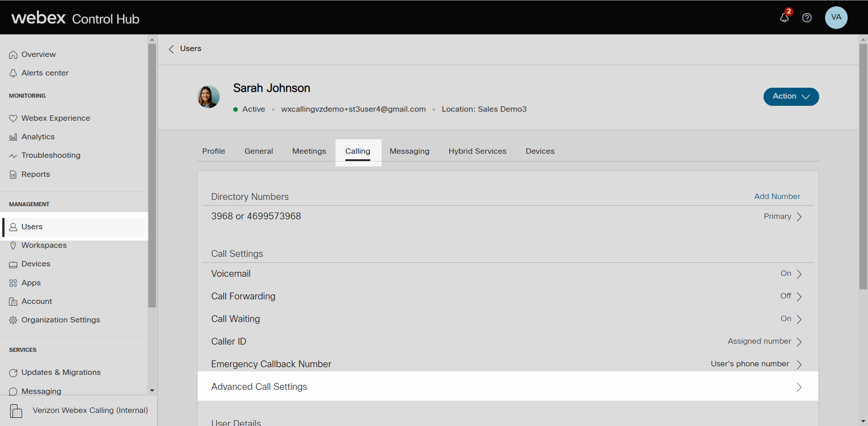This screenshot has width=868, height=426.
Task: Click the Reports document icon
Action: [x=13, y=175]
